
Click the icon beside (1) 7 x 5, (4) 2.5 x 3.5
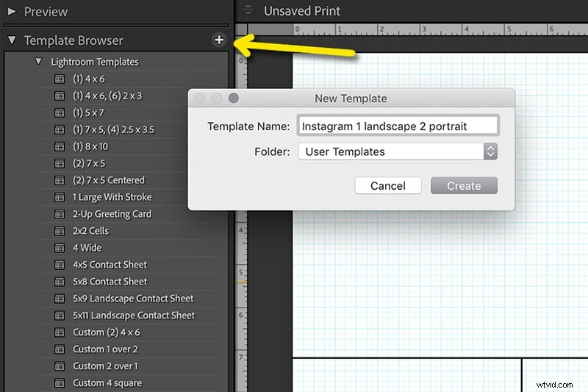pyautogui.click(x=60, y=129)
